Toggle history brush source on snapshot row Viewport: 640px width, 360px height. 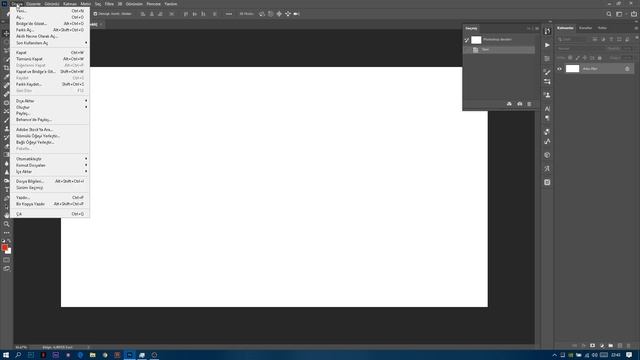pos(467,40)
